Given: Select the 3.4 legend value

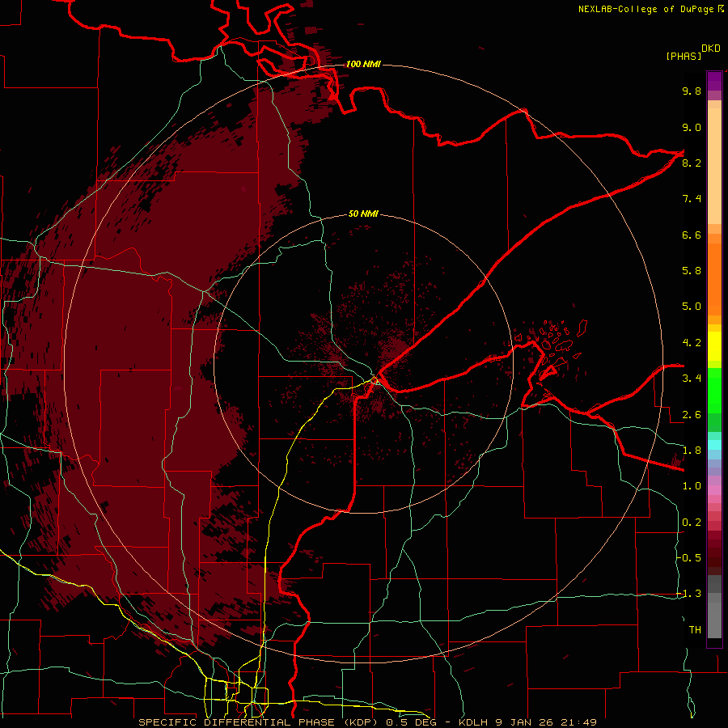Looking at the screenshot, I should click(692, 379).
